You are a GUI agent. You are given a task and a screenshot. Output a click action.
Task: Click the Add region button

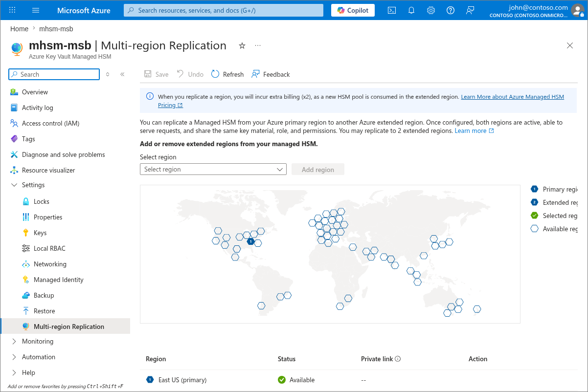pyautogui.click(x=318, y=169)
